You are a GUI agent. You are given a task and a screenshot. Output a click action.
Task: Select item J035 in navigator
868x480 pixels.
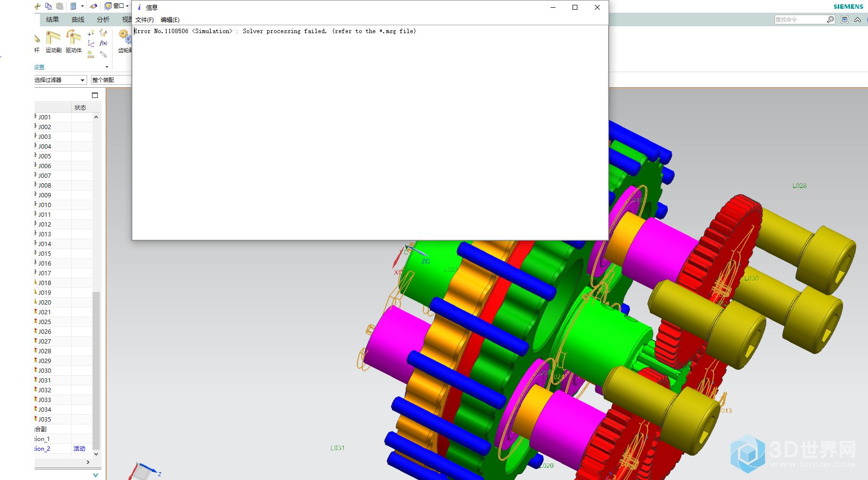44,420
